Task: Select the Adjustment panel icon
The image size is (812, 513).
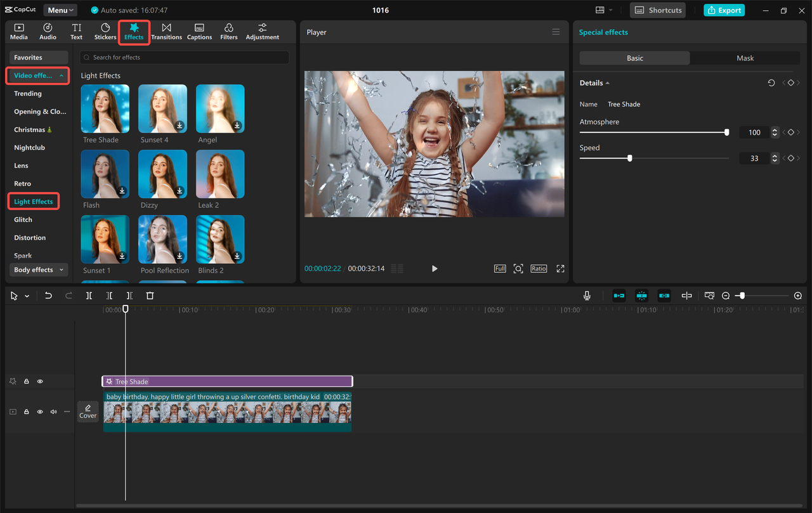Action: (x=262, y=30)
